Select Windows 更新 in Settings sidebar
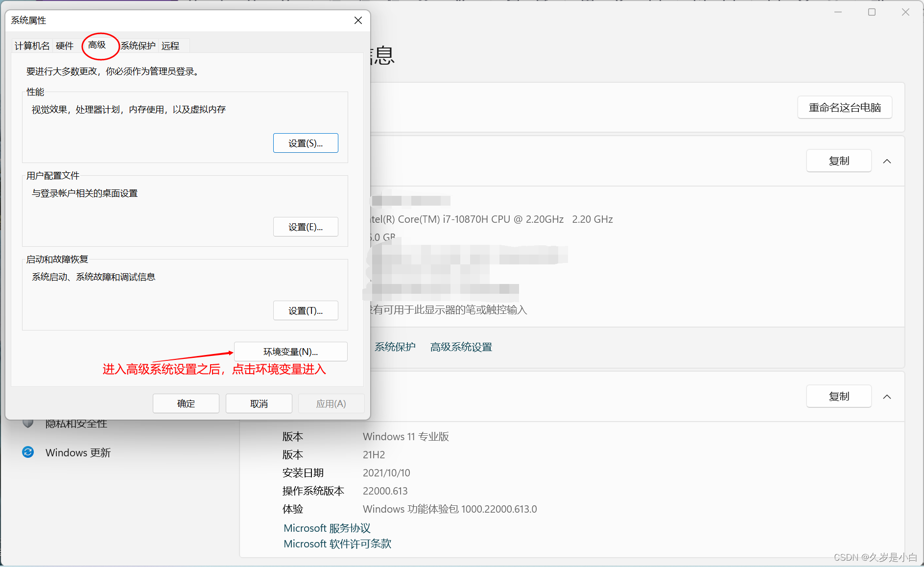Image resolution: width=924 pixels, height=567 pixels. tap(78, 452)
